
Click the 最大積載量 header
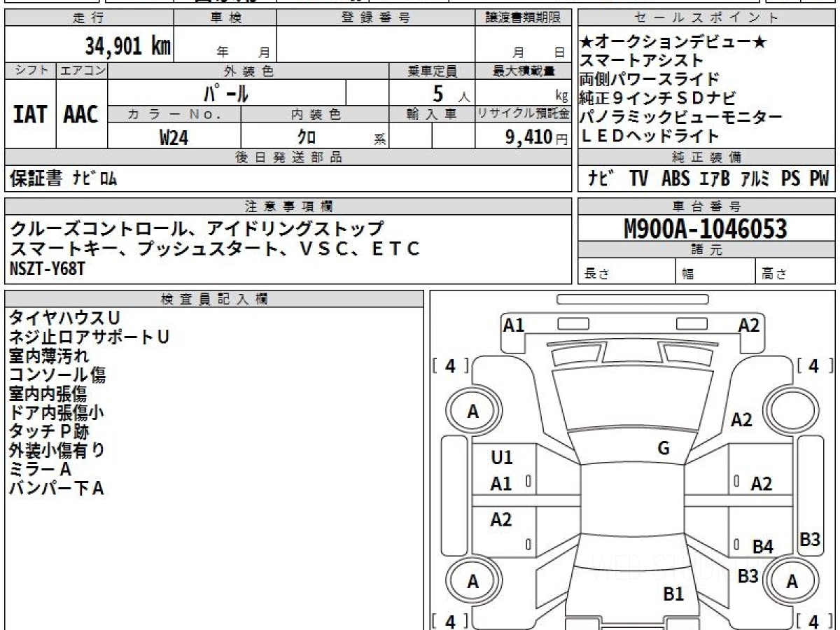[x=523, y=71]
